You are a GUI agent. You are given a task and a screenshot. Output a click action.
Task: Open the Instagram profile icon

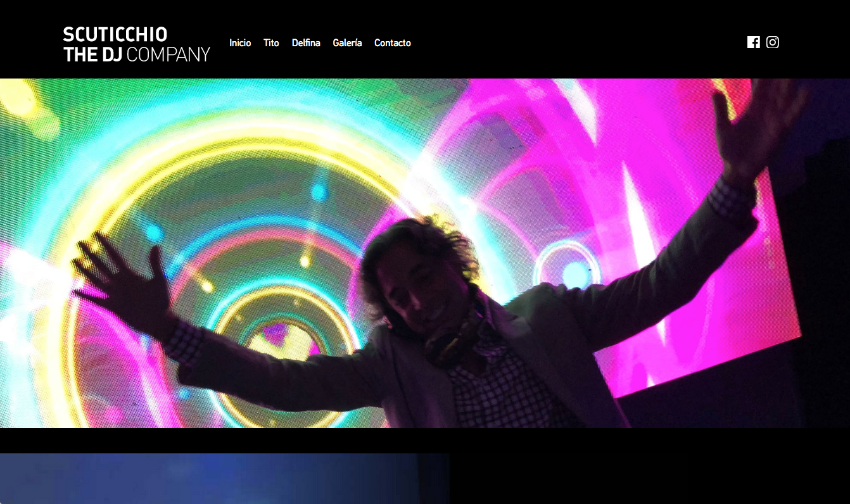click(x=772, y=42)
